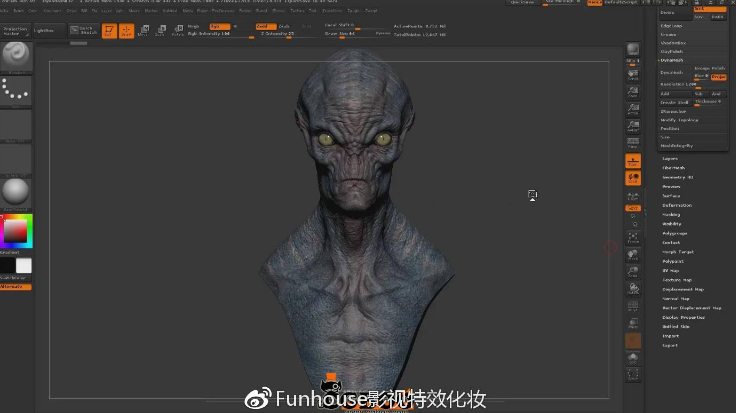Expand the Deformation subpalette
The width and height of the screenshot is (736, 413).
click(x=677, y=205)
